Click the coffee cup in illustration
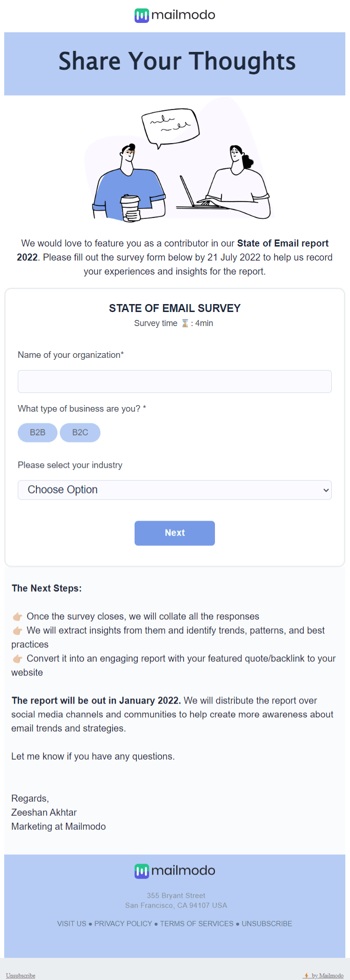Viewport: 350px width, 980px height. 130,207
